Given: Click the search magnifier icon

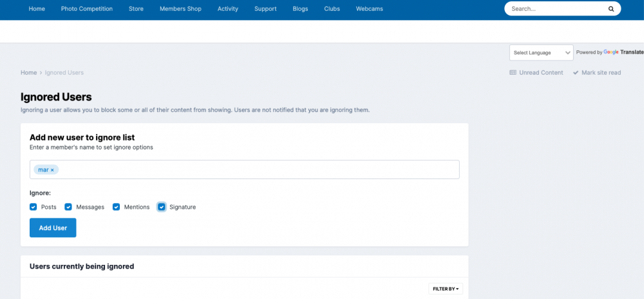Looking at the screenshot, I should 611,9.
